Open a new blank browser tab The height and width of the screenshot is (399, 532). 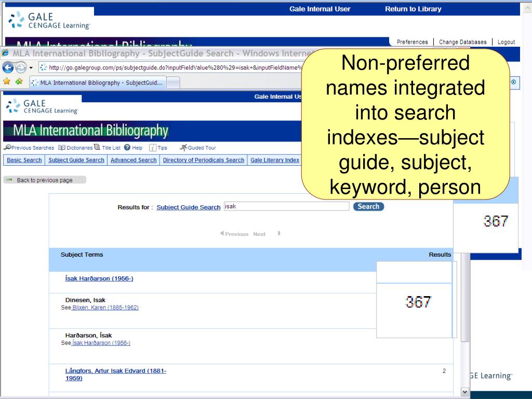[173, 83]
